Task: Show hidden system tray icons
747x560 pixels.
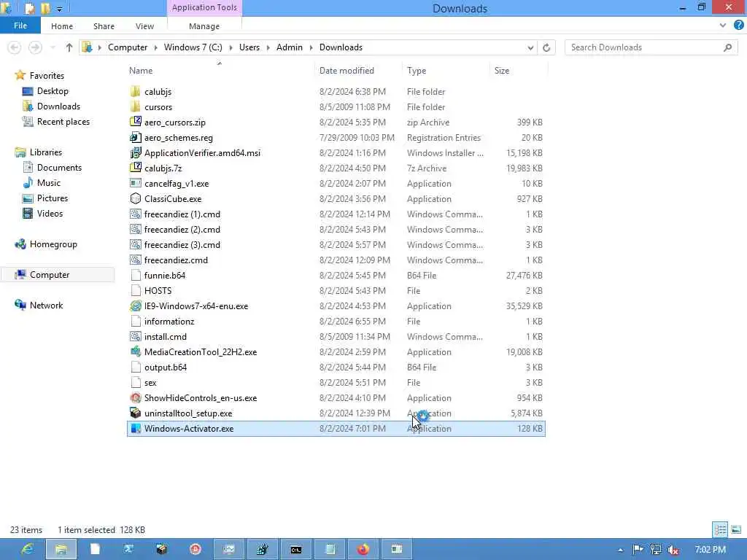Action: (620, 550)
